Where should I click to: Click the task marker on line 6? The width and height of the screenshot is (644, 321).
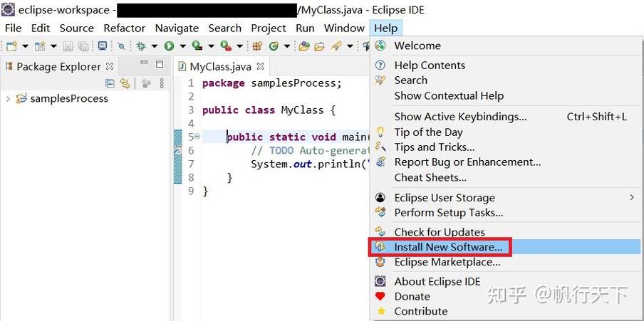coord(177,151)
